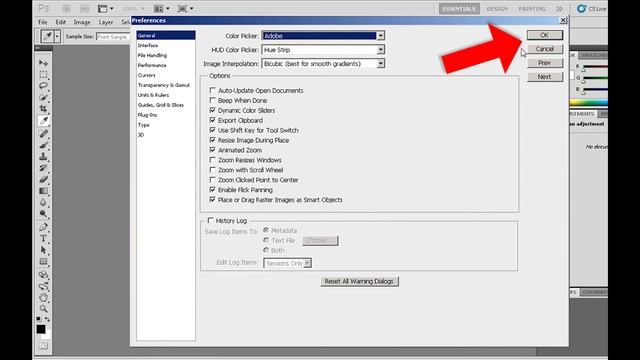Select the 3D Object Rotate tool

point(43,274)
